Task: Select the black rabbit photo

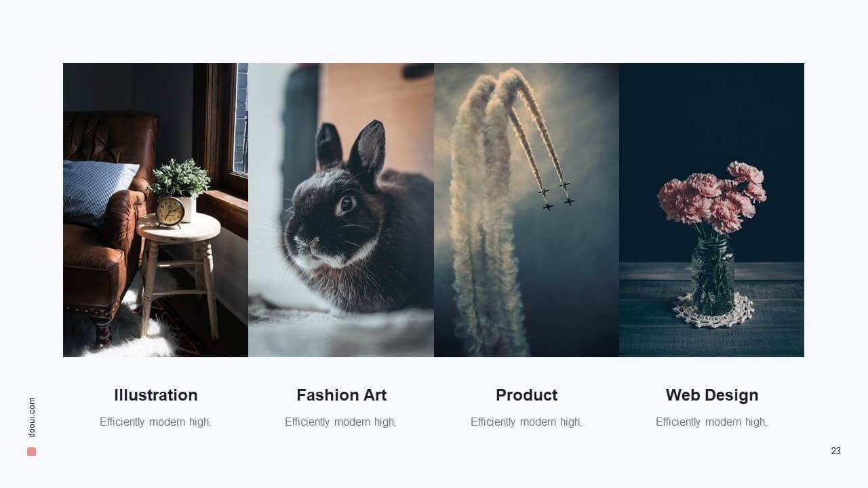Action: click(x=341, y=210)
